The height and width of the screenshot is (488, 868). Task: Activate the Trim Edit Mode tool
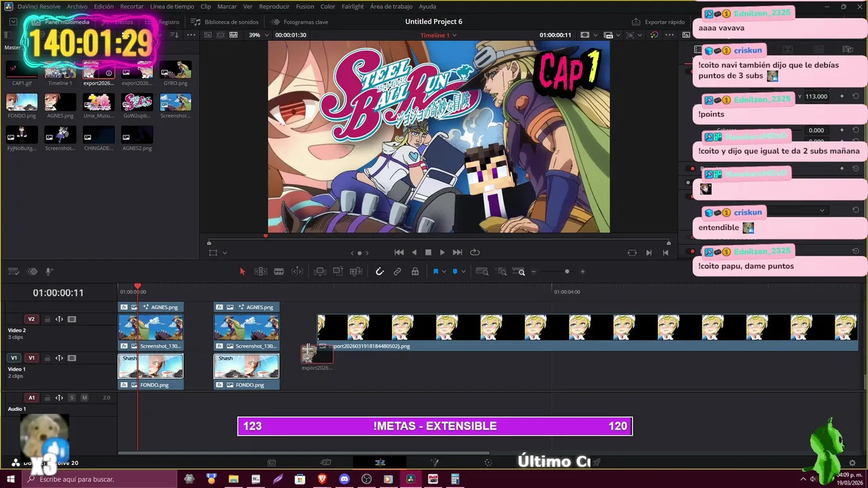[x=260, y=272]
